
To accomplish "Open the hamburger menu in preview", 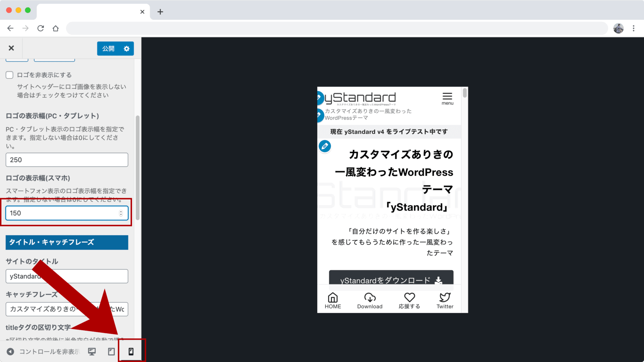I will click(x=447, y=99).
